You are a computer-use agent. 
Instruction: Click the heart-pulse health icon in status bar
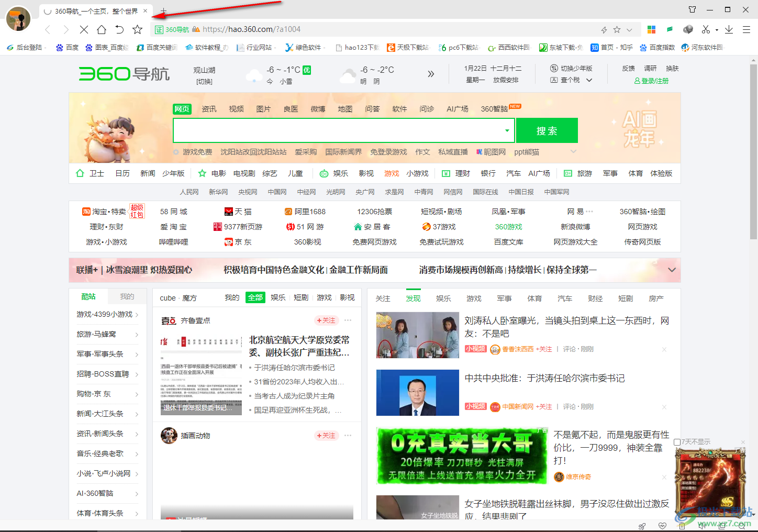click(662, 526)
